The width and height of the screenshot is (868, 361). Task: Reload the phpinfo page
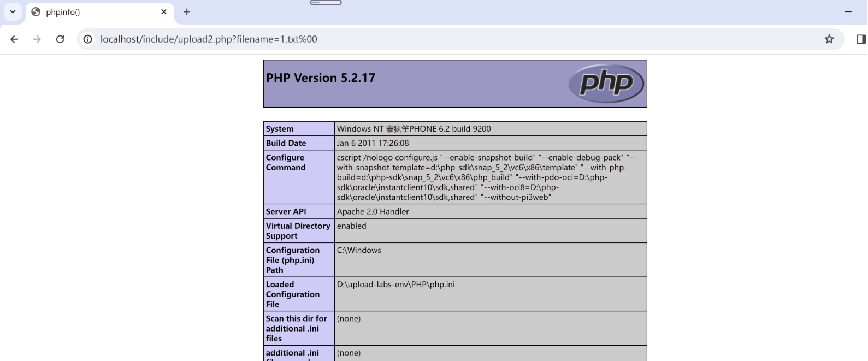pos(60,39)
